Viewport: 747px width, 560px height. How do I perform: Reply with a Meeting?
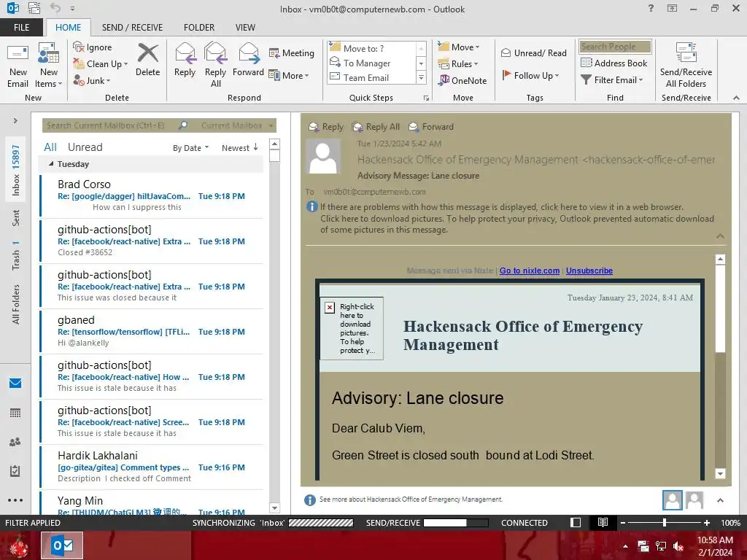click(x=292, y=52)
